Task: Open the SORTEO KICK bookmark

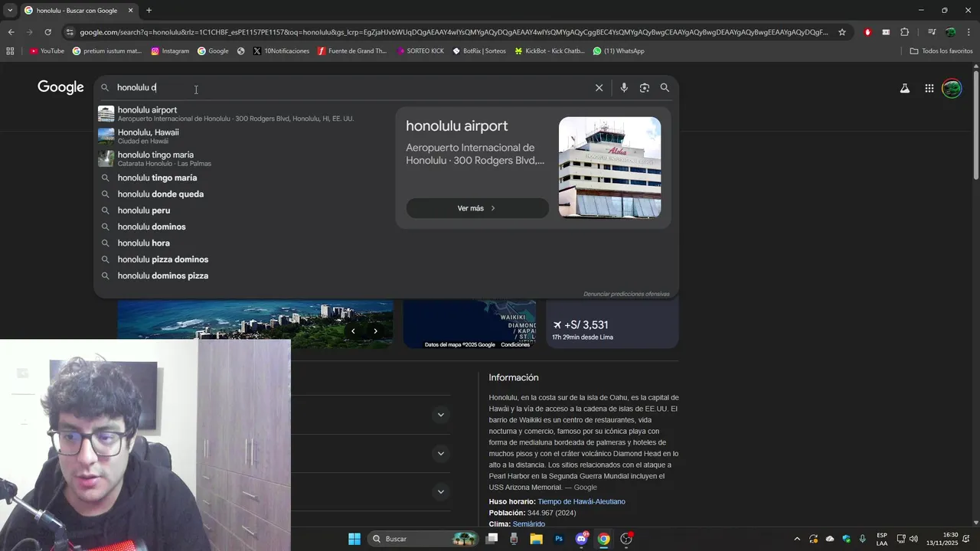Action: point(420,51)
